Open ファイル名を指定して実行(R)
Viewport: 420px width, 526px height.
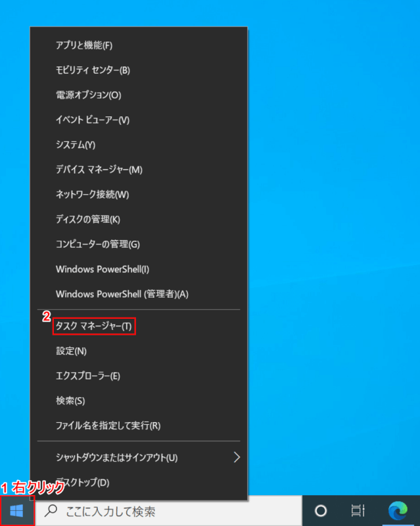pos(139,425)
